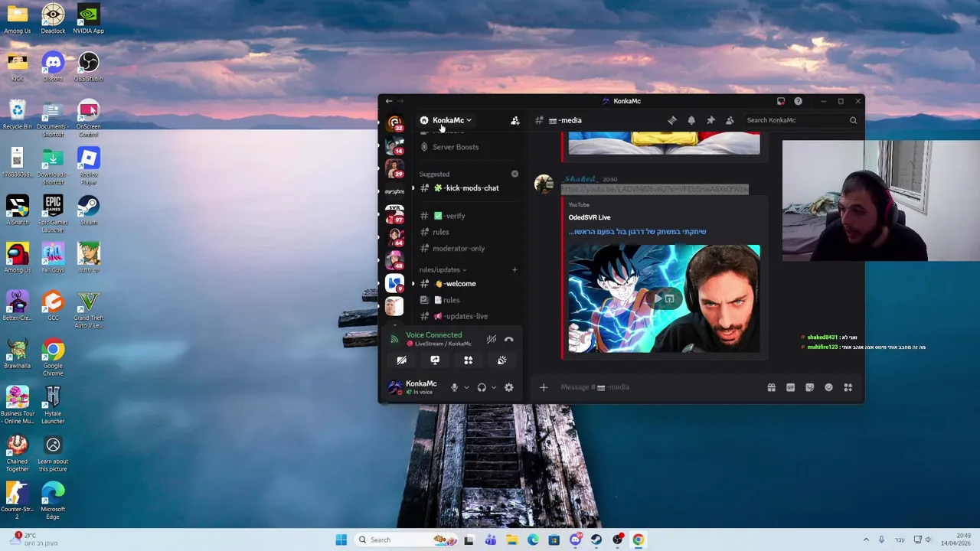Toggle noise suppression in the voice panel

tap(492, 339)
